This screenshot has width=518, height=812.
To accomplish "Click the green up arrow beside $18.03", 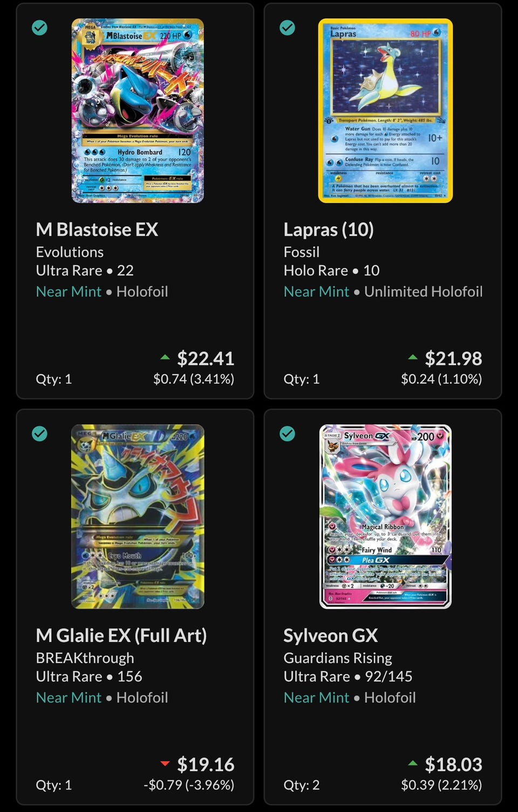I will click(x=413, y=763).
